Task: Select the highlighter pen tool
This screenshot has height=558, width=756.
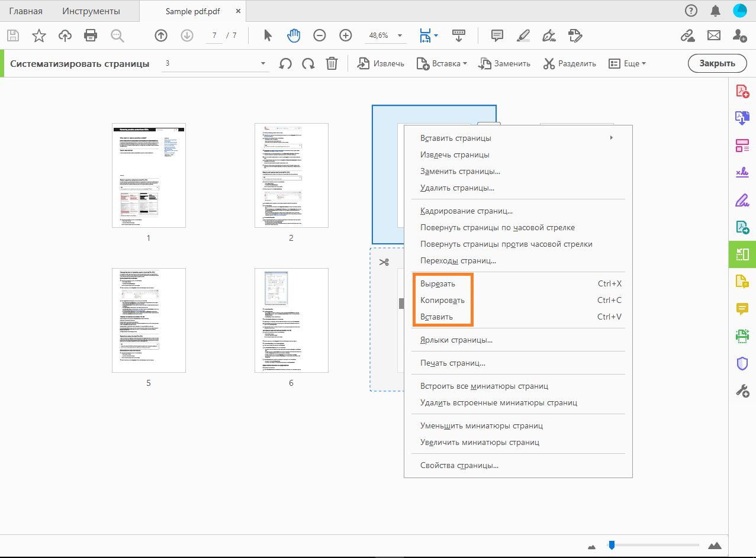Action: coord(523,36)
